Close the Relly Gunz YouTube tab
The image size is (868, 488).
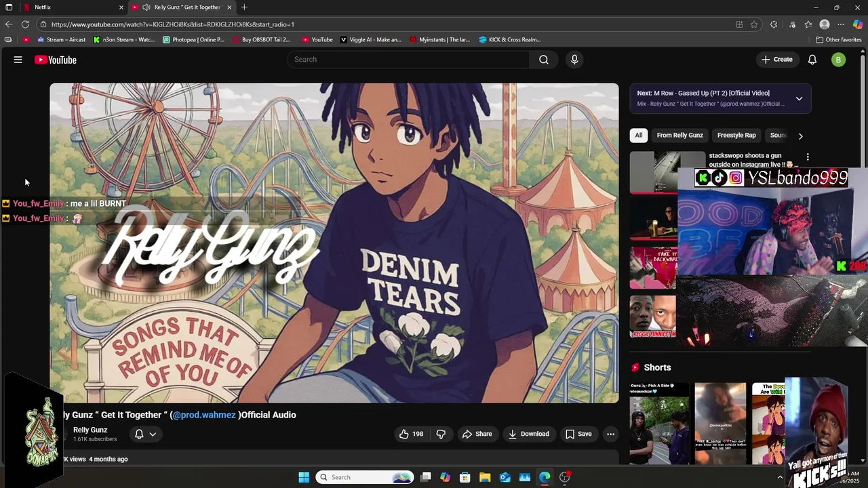pyautogui.click(x=229, y=7)
